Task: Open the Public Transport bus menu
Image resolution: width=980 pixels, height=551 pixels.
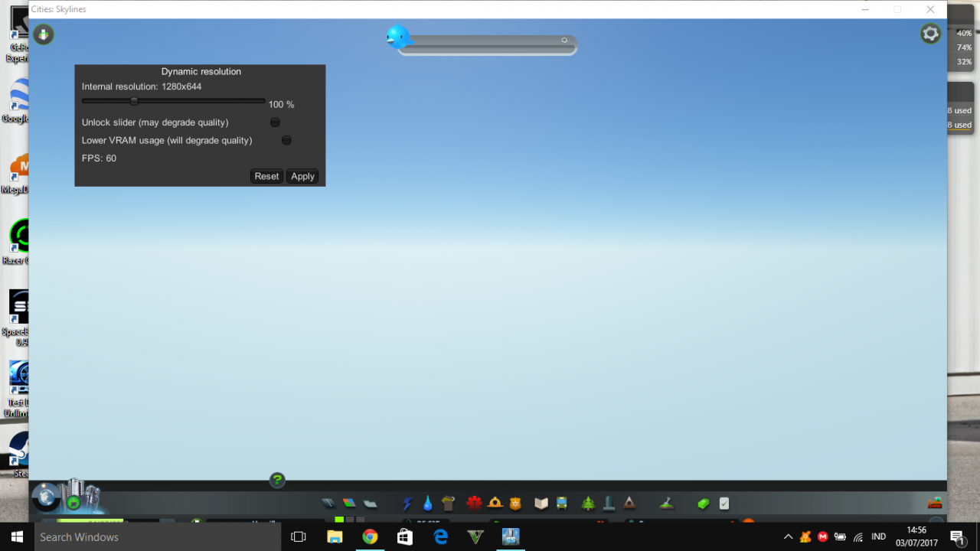Action: click(561, 504)
